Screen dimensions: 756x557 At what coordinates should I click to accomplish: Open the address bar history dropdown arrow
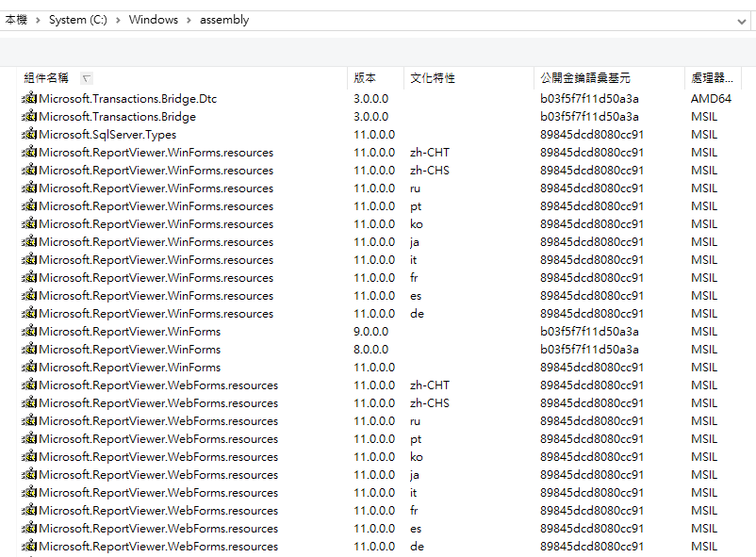pos(741,21)
